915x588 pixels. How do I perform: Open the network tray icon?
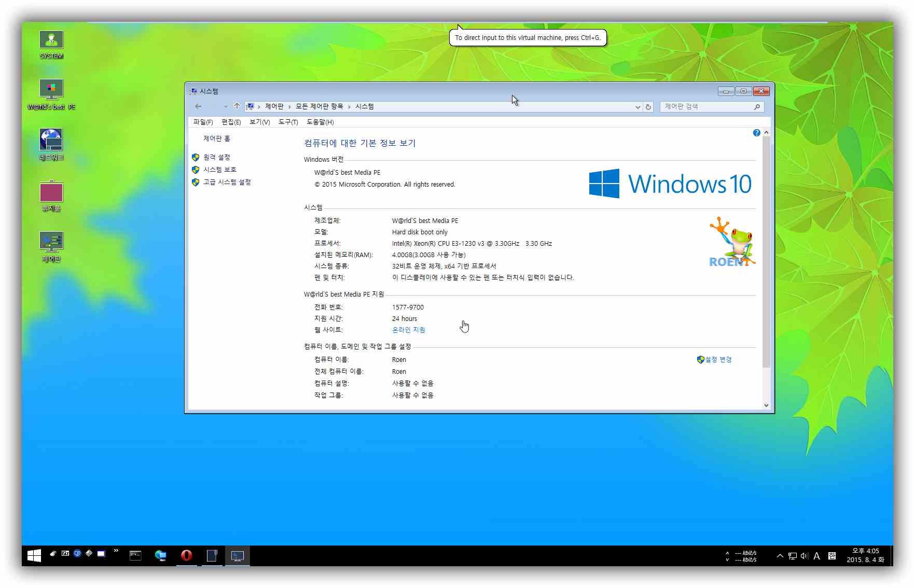(793, 556)
